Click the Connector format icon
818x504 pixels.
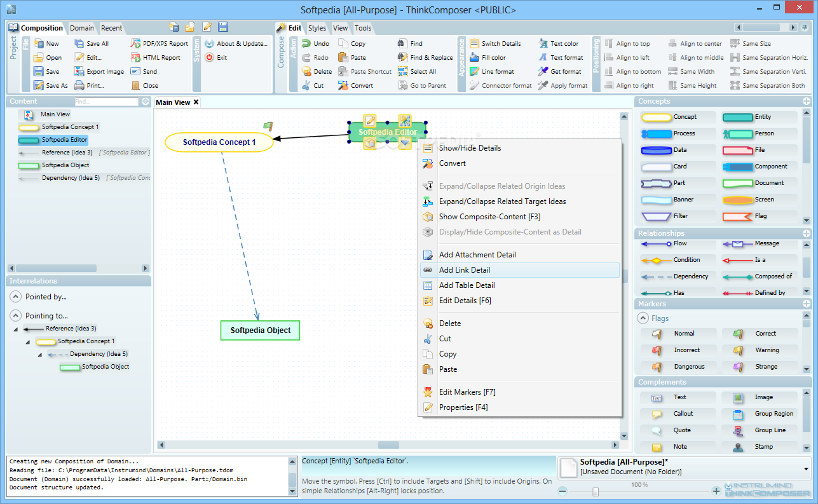click(x=474, y=86)
